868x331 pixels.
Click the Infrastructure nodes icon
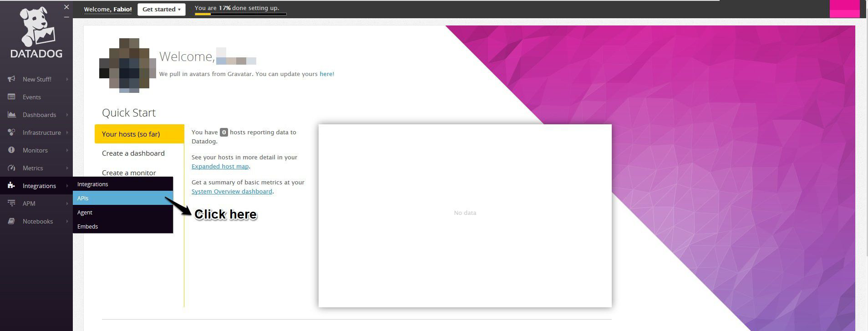[x=12, y=132]
